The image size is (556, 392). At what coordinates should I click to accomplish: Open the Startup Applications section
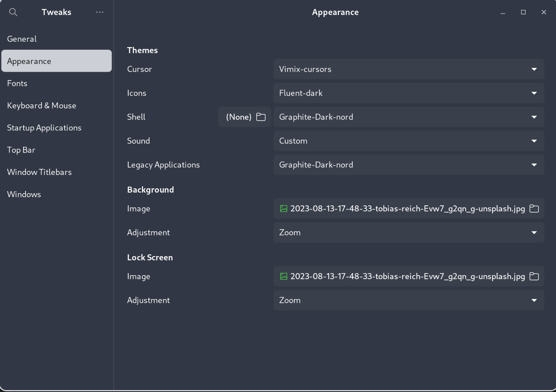click(x=44, y=128)
